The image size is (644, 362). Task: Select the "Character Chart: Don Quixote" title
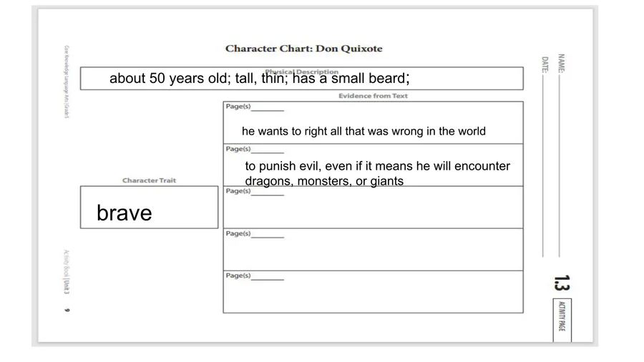click(x=303, y=49)
